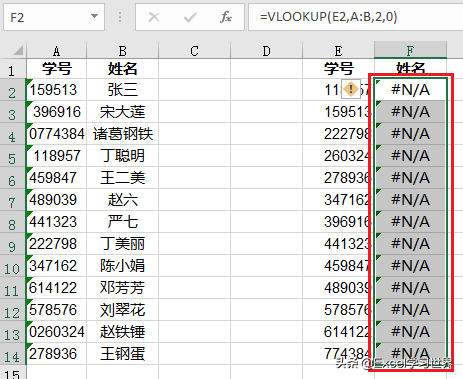Click the #N/A cell in row 2
The image size is (463, 379).
(x=410, y=90)
